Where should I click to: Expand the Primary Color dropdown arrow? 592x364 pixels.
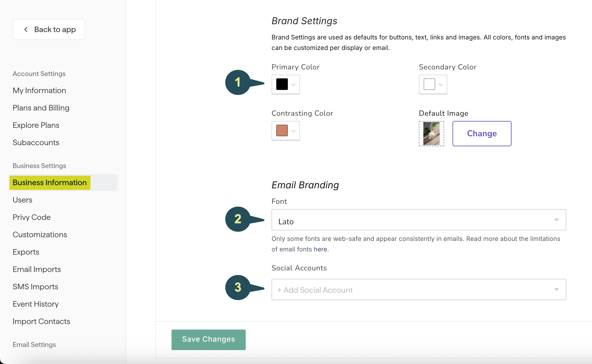[x=294, y=84]
